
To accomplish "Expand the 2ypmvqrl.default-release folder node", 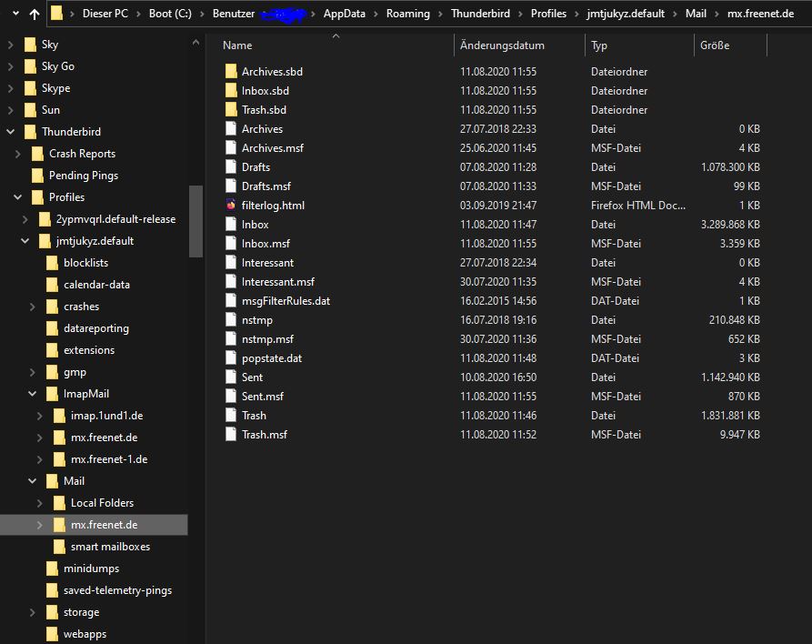I will [25, 219].
